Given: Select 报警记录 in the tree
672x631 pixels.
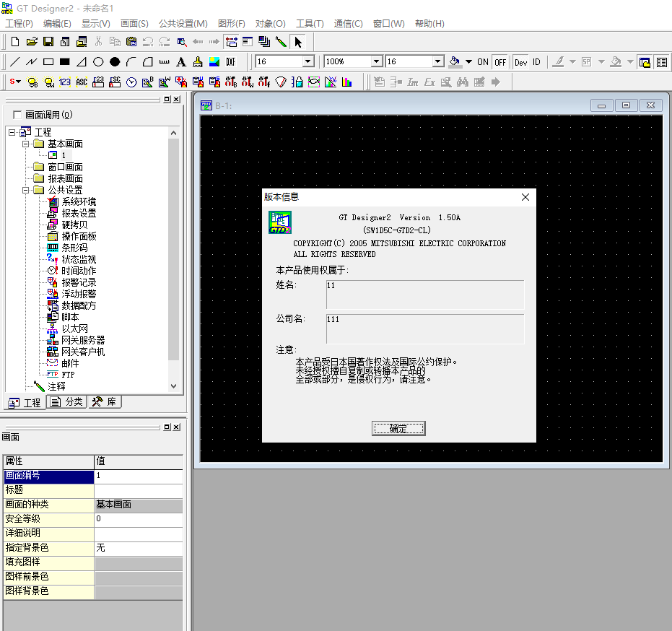Looking at the screenshot, I should pos(79,282).
